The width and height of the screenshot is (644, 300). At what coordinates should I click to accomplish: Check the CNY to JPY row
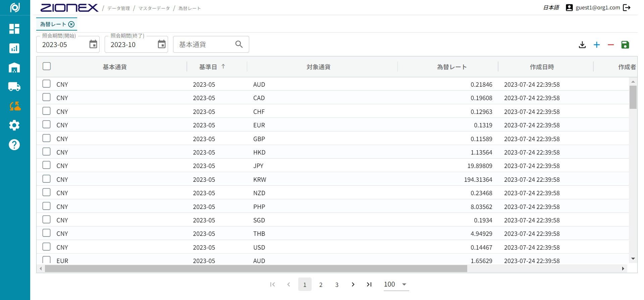tap(47, 165)
